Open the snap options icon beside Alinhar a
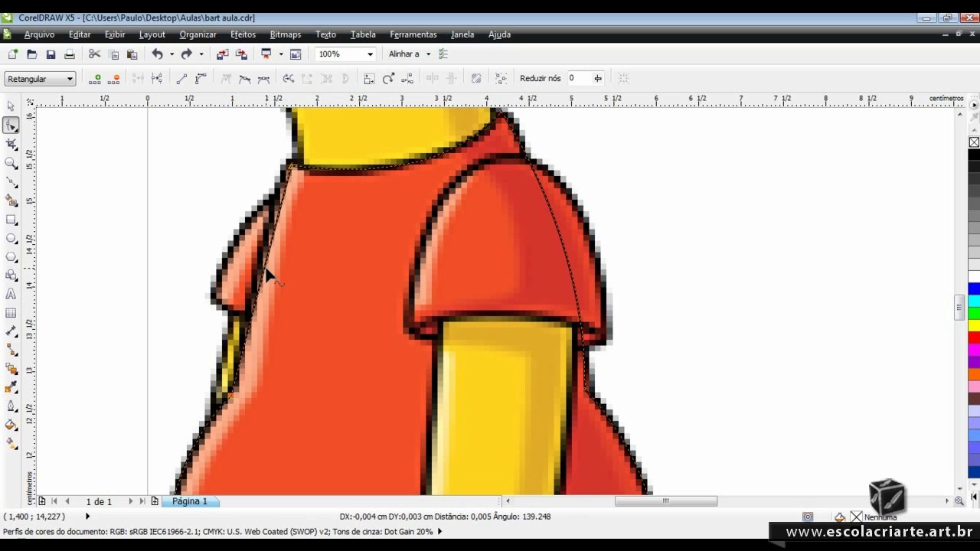 (443, 54)
